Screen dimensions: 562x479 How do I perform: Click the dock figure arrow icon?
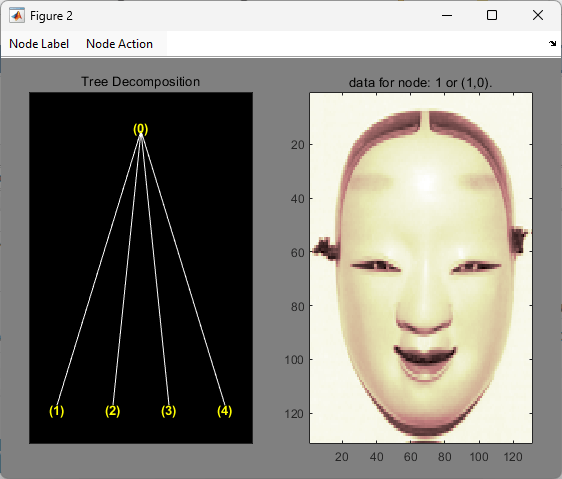[x=552, y=44]
